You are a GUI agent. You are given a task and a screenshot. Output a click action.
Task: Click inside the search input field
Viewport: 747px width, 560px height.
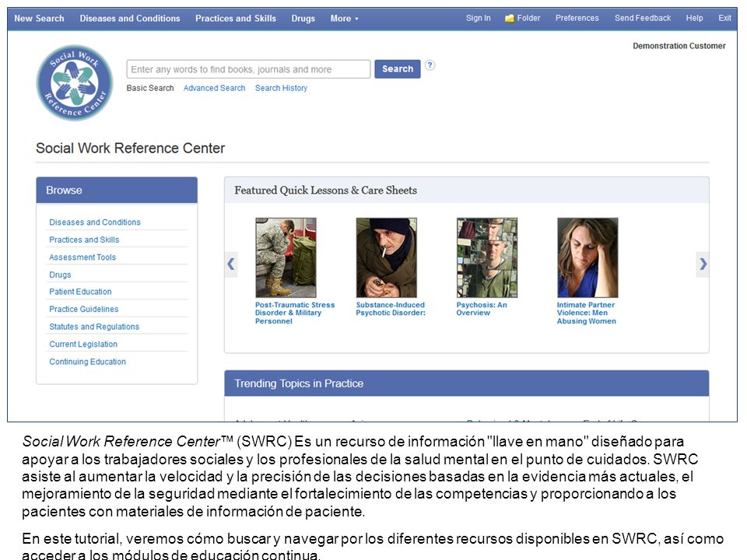248,69
